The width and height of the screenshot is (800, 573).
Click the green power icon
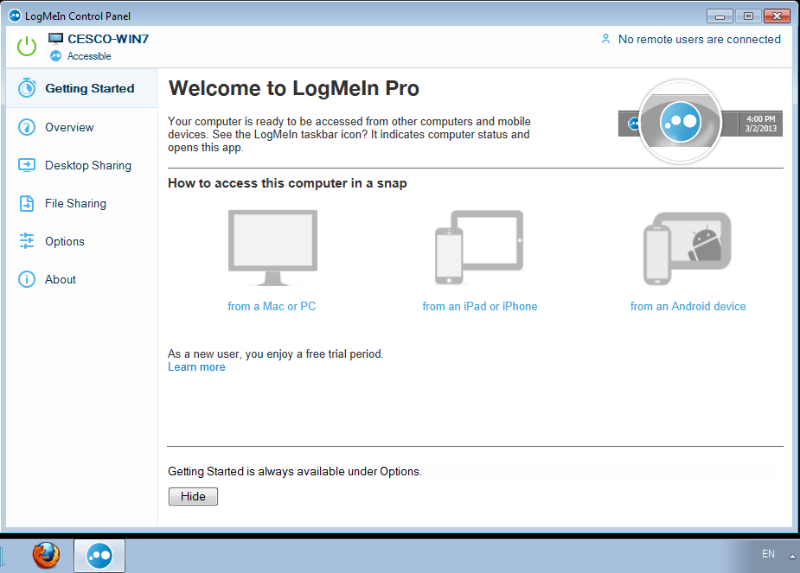[x=27, y=46]
